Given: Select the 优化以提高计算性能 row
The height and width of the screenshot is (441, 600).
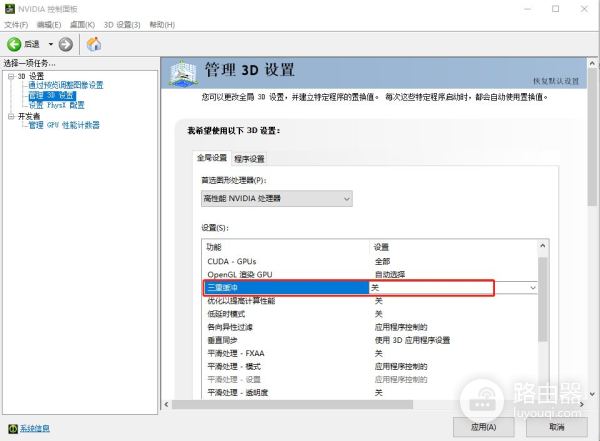Looking at the screenshot, I should (x=369, y=301).
